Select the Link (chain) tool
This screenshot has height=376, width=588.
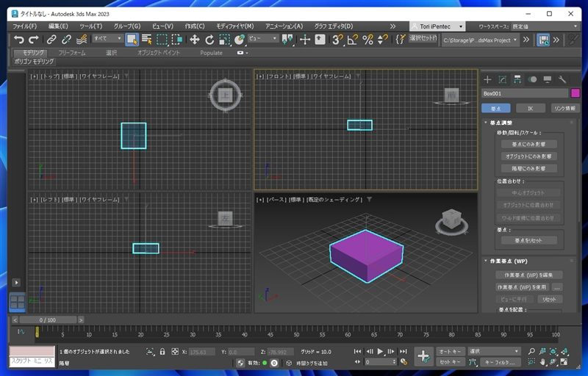point(51,40)
